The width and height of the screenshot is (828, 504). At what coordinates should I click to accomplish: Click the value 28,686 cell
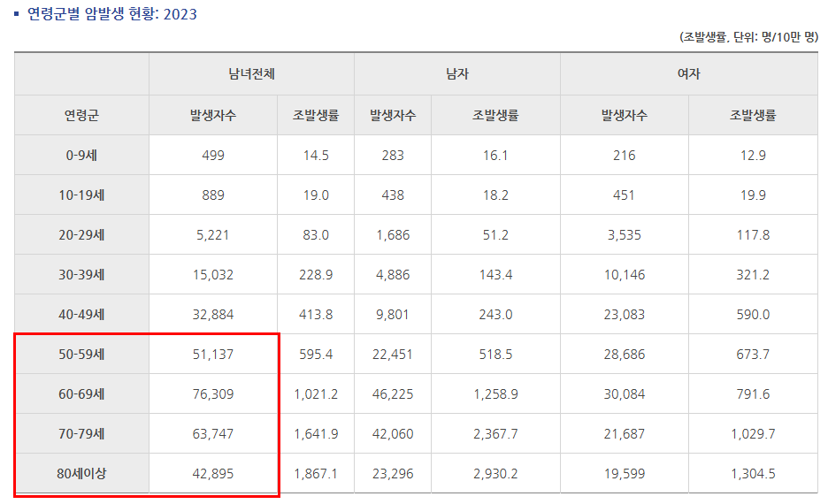[x=625, y=354]
